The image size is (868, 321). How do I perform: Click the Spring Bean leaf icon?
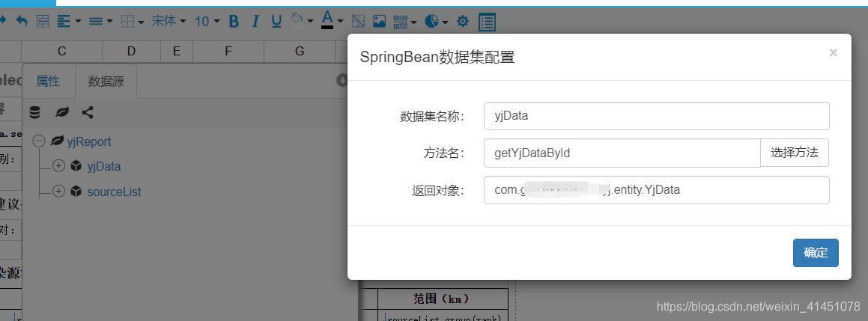63,112
